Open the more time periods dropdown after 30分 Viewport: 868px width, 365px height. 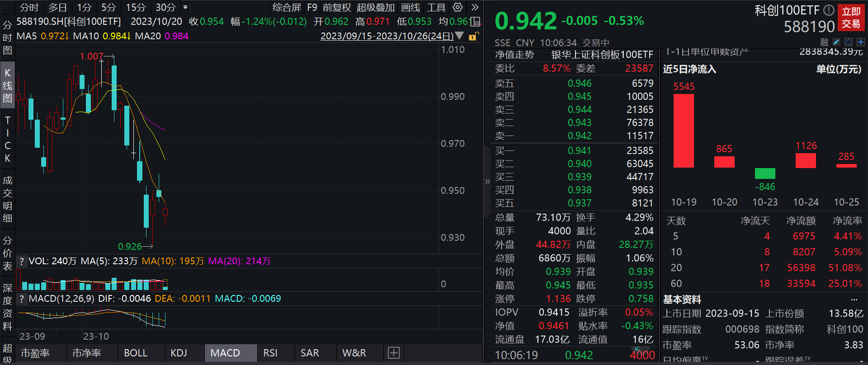[x=185, y=7]
